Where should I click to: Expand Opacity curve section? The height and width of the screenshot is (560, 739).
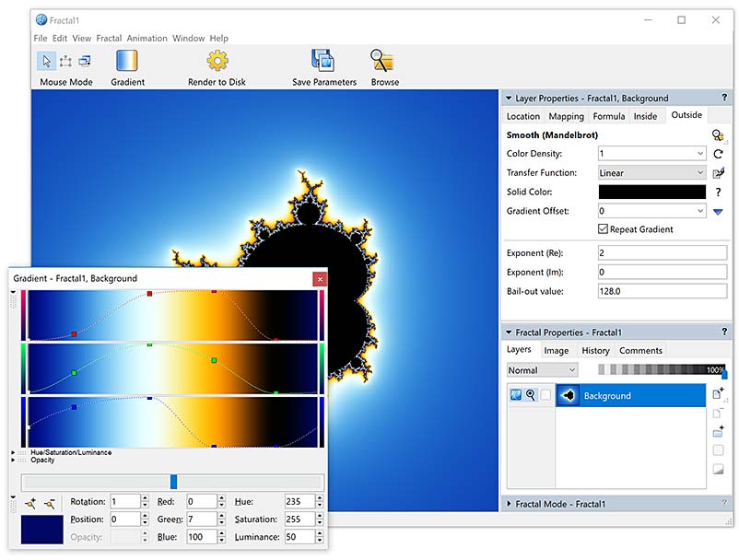[x=13, y=460]
